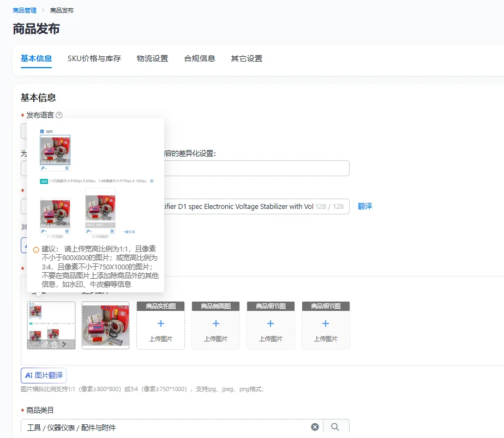Go to the 物流设置 tab

(152, 58)
